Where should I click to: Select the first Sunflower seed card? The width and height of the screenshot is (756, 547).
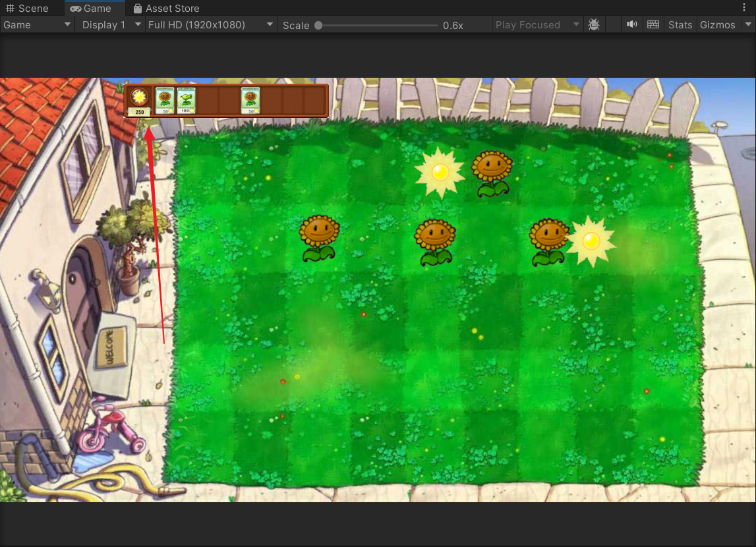click(165, 100)
